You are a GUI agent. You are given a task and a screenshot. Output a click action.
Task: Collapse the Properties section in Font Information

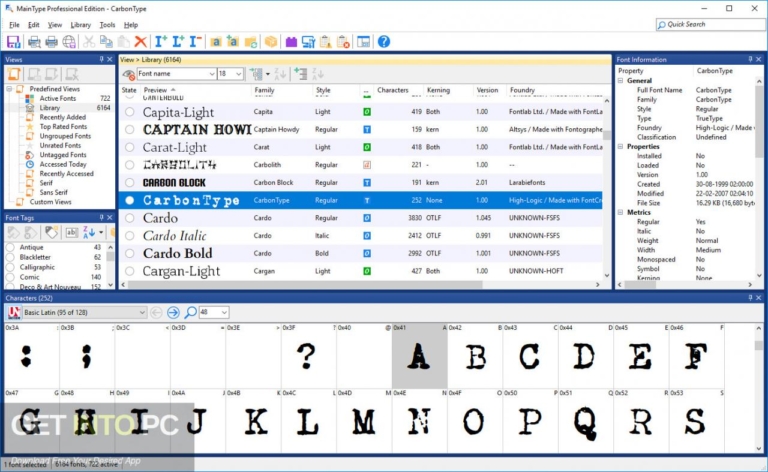[x=621, y=146]
